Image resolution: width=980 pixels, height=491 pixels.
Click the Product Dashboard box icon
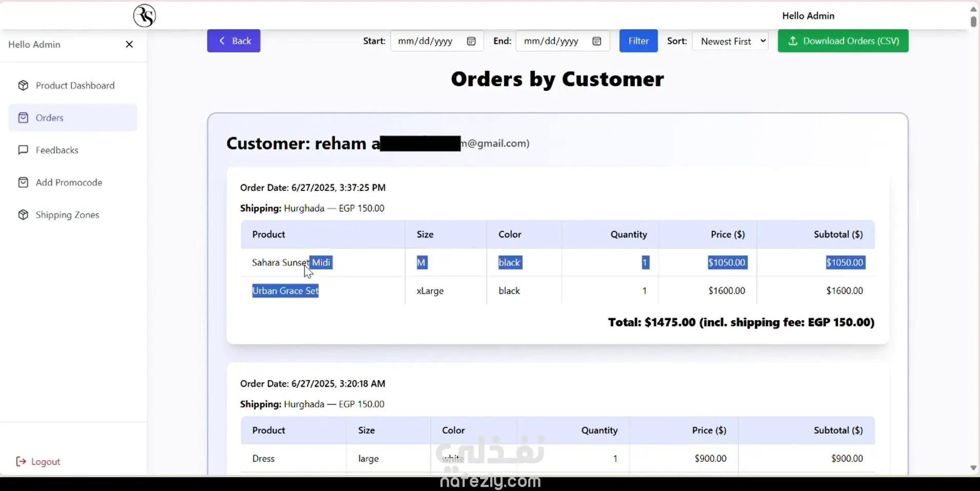[23, 86]
